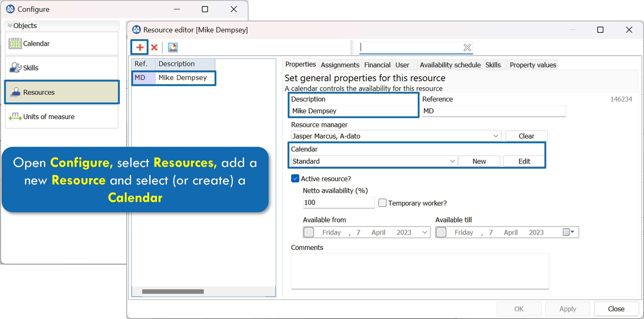Minimize the Configure window

pos(177,9)
